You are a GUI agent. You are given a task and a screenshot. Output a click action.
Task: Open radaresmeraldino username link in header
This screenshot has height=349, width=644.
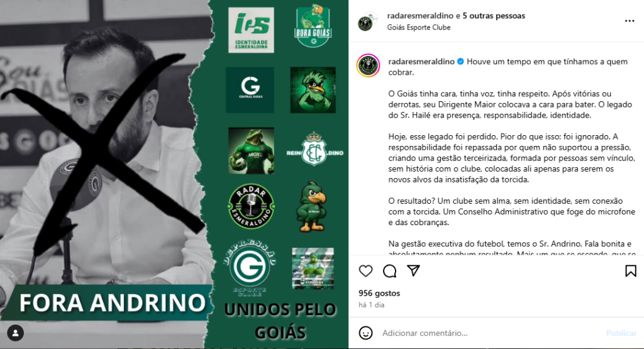click(420, 16)
